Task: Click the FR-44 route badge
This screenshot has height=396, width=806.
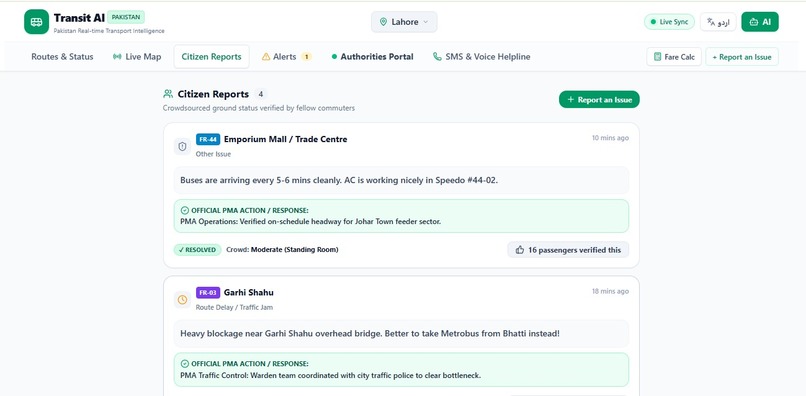Action: (208, 139)
